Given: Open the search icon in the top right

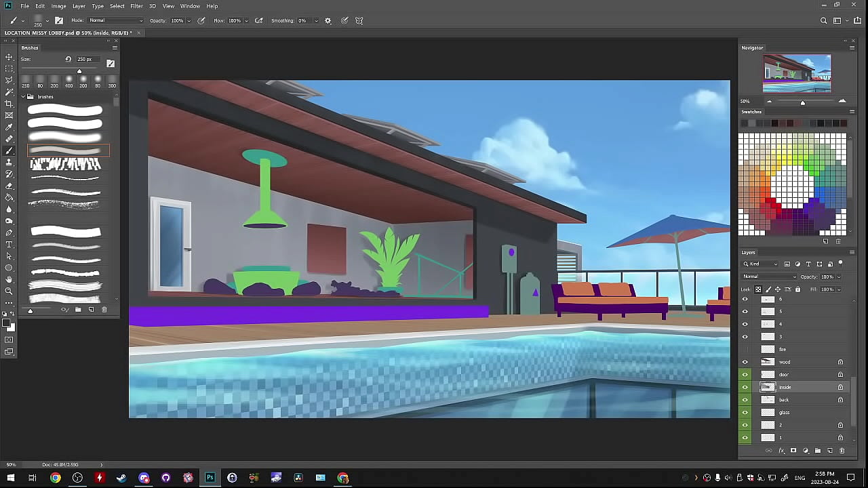Looking at the screenshot, I should 824,20.
